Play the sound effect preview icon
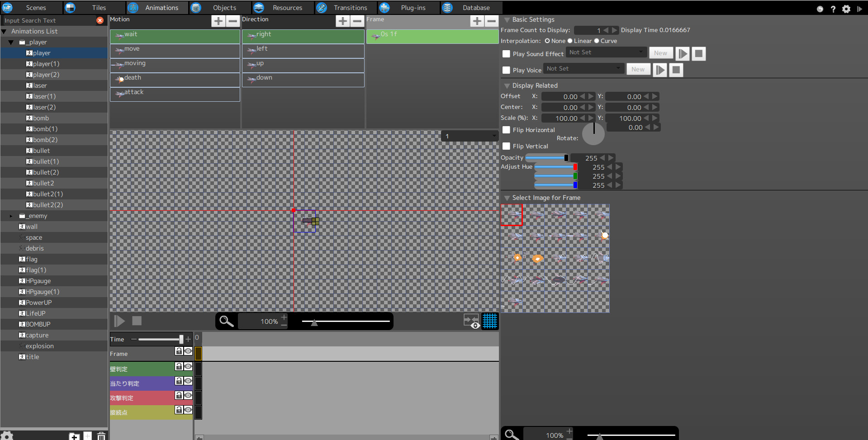Screen dimensions: 868x440 (x=682, y=53)
